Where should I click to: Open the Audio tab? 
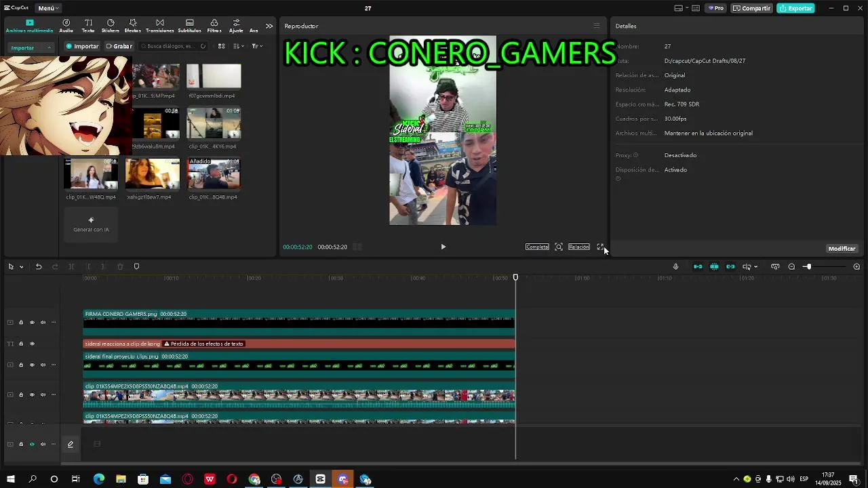(x=66, y=26)
